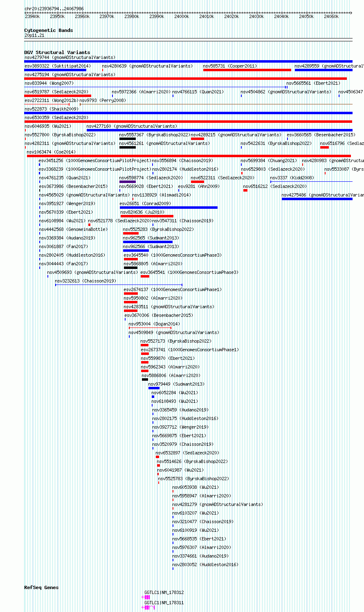Open nsv962565 (Sudmant2013) variant
The width and height of the screenshot is (364, 612).
click(x=151, y=238)
